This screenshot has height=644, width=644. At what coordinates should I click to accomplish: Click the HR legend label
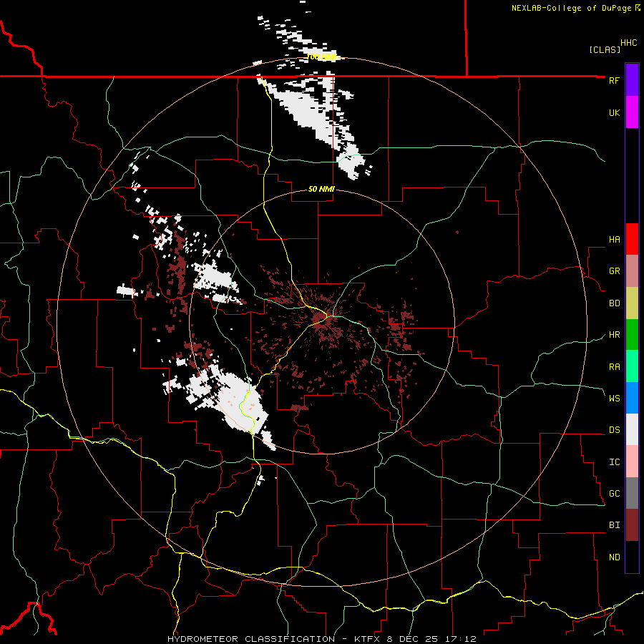[x=615, y=335]
